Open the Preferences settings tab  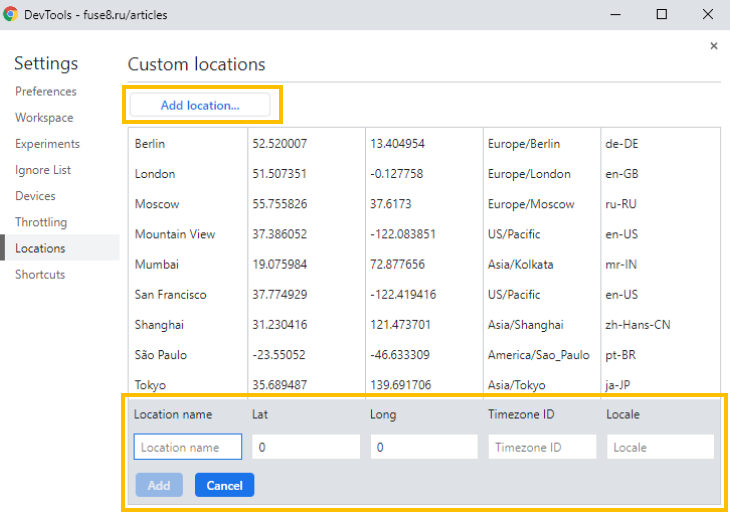pyautogui.click(x=46, y=92)
